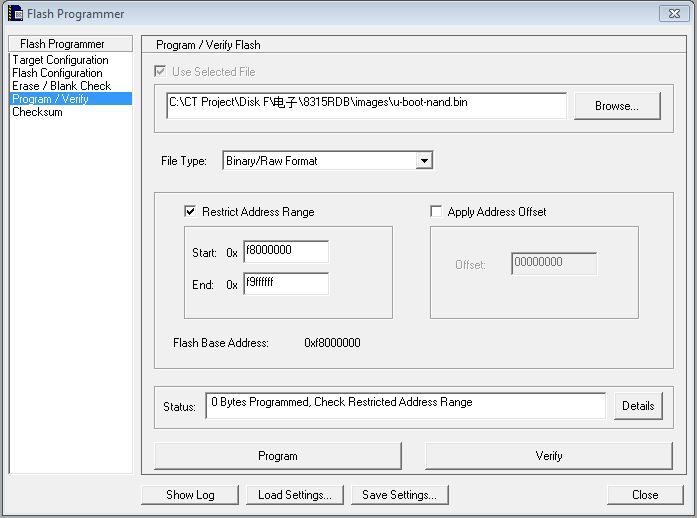Close the Flash Programmer window with X
This screenshot has width=697, height=518.
tap(674, 13)
